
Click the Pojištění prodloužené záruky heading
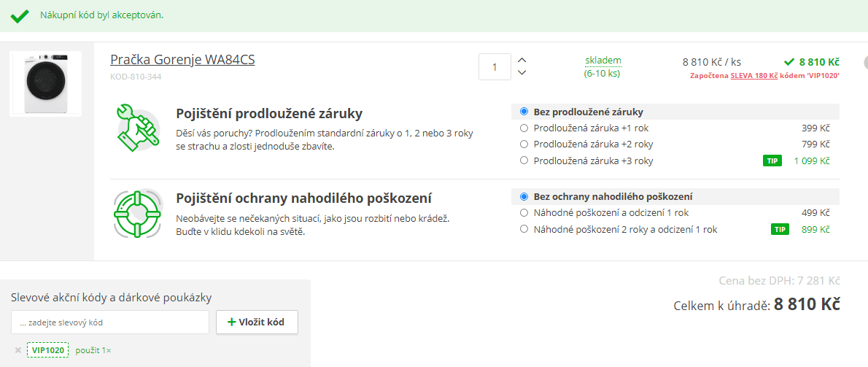(269, 114)
